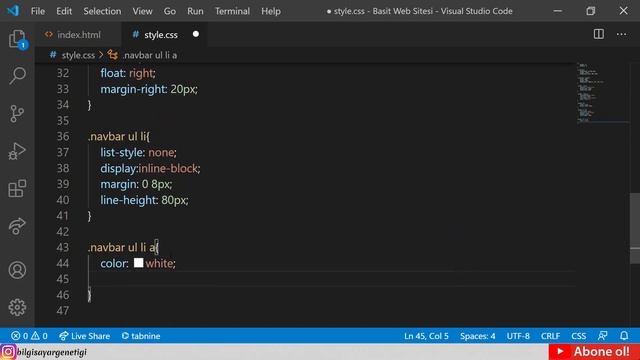Screen dimensions: 640x360
Task: Click the 'list-style: none;' line
Action: tap(139, 152)
